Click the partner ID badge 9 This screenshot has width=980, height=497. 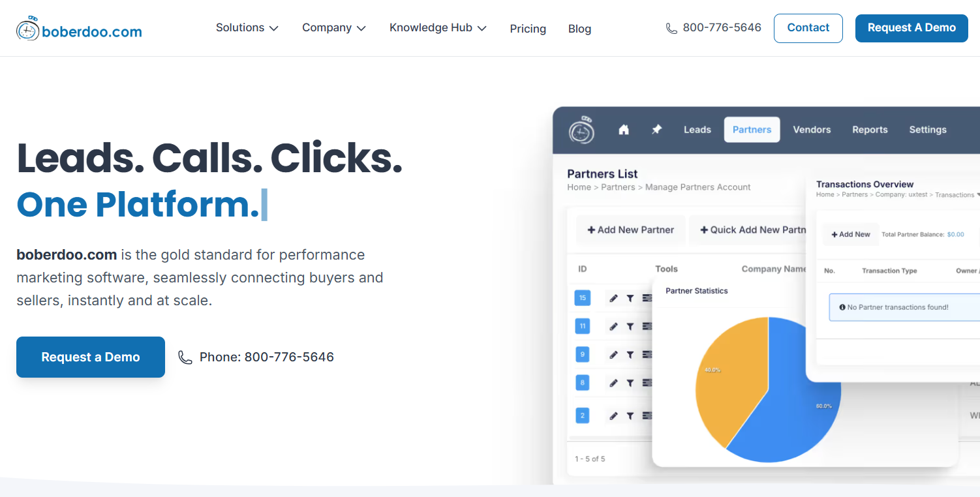582,355
